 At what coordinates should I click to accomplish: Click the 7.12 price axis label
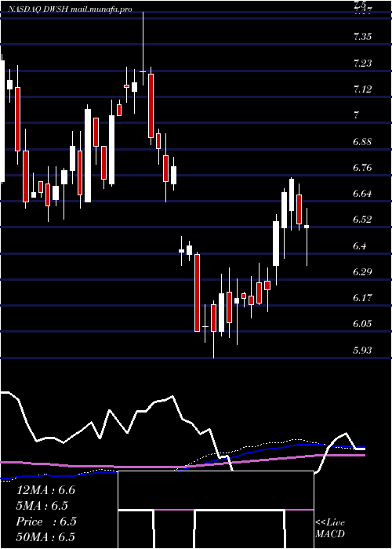(362, 89)
